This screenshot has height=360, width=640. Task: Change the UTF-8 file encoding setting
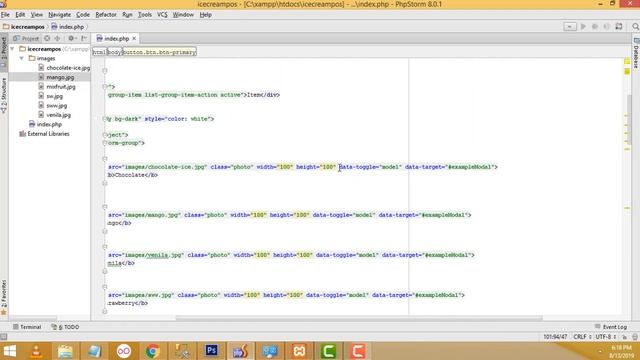[605, 337]
